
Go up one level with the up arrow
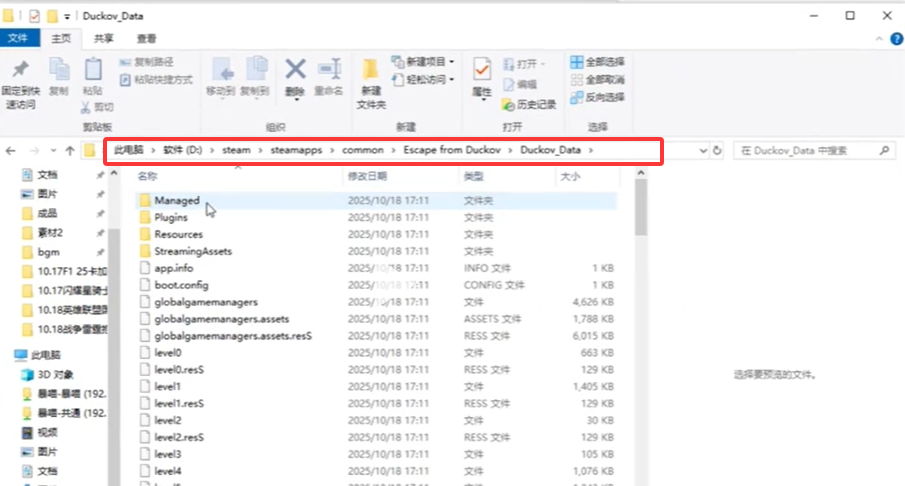(69, 150)
